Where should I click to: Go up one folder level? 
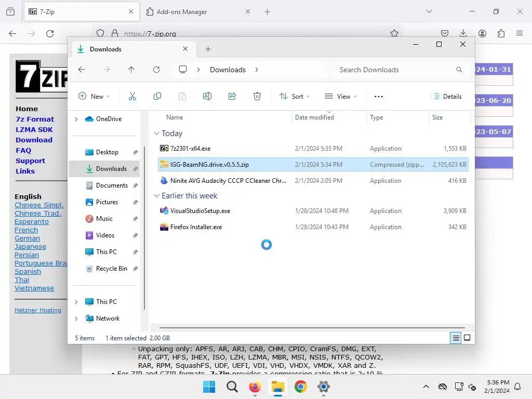(131, 70)
